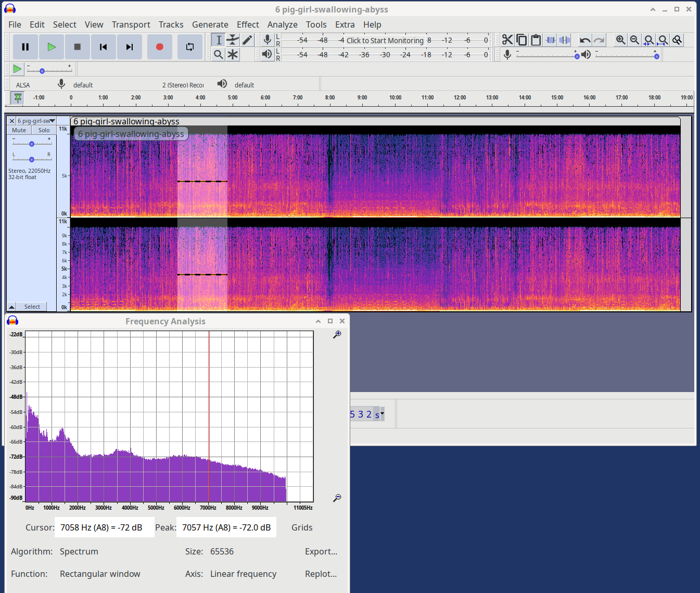Open the Rectangular window function dropdown
700x593 pixels.
pyautogui.click(x=100, y=574)
